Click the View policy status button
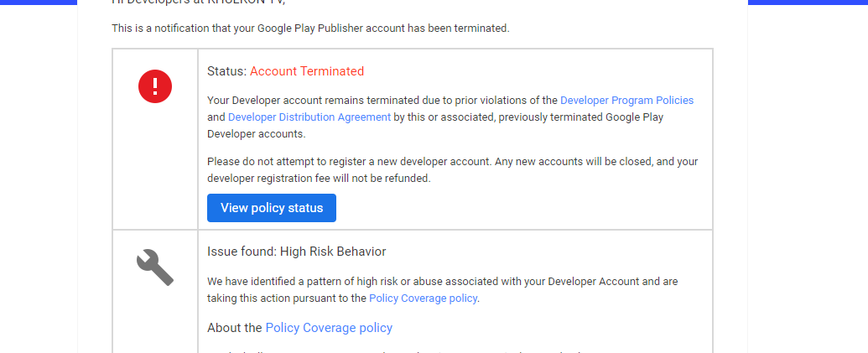 click(271, 207)
